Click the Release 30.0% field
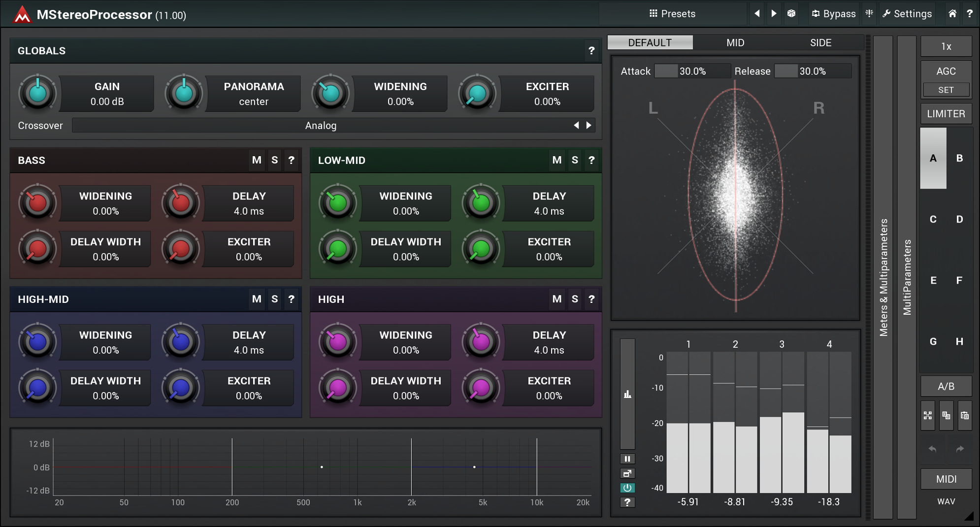Viewport: 980px width, 527px height. [813, 71]
